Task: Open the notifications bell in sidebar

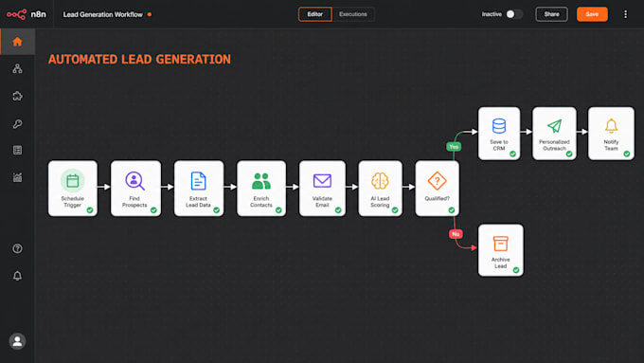Action: tap(17, 276)
